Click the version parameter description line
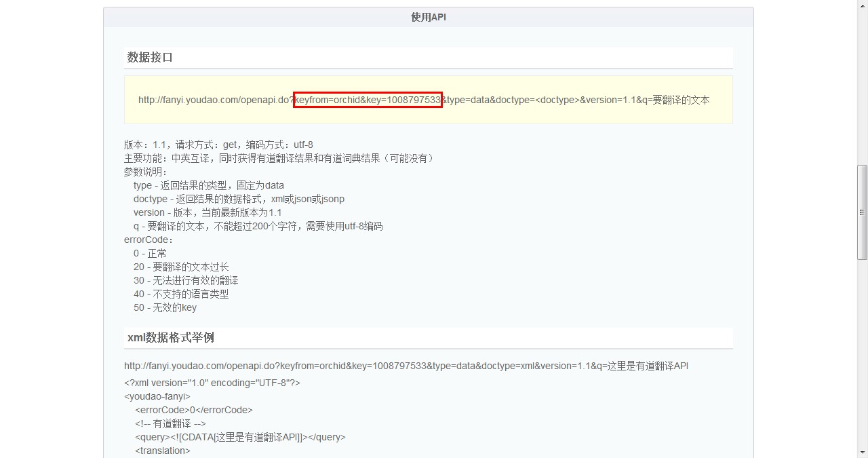Viewport: 868px width, 458px height. pyautogui.click(x=208, y=212)
